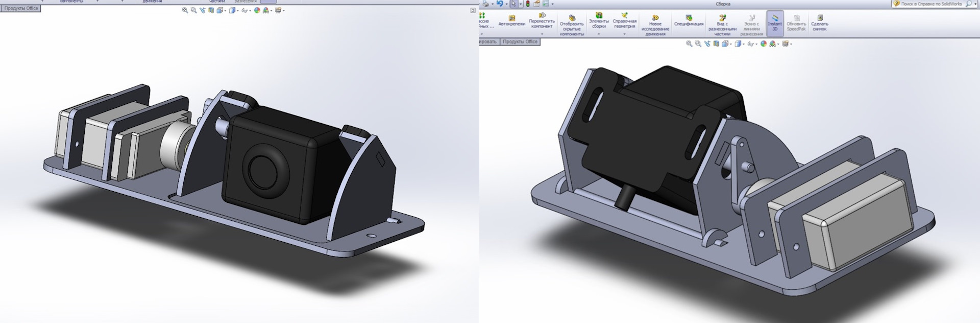Open Edit Appearance color ball in left window
The image size is (980, 323).
[257, 10]
